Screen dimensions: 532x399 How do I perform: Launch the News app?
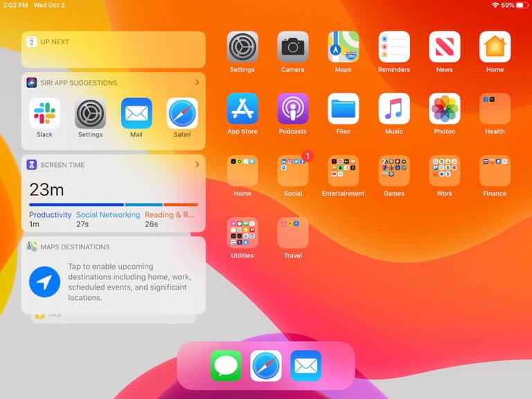(x=445, y=47)
